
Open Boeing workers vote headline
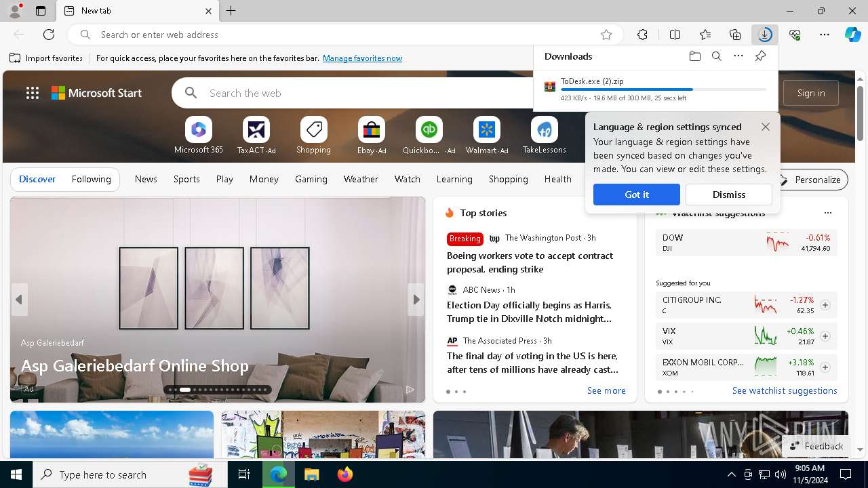pyautogui.click(x=530, y=262)
